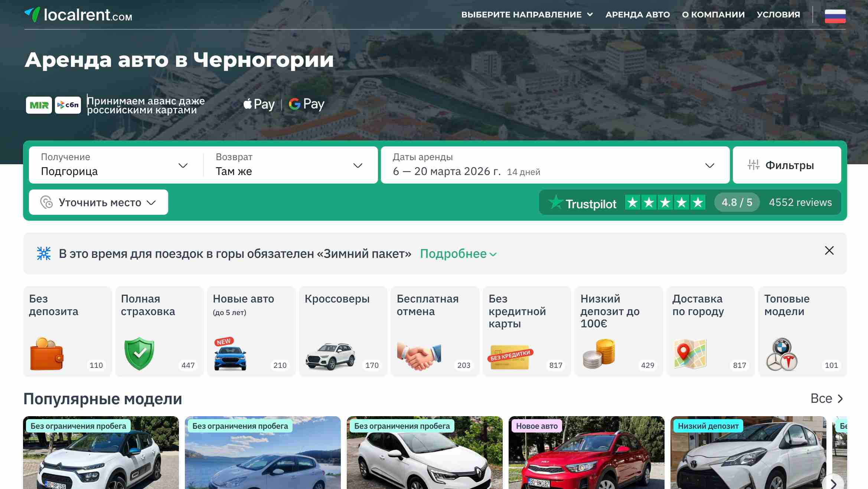
Task: Select the Полная страховка category
Action: tap(159, 331)
